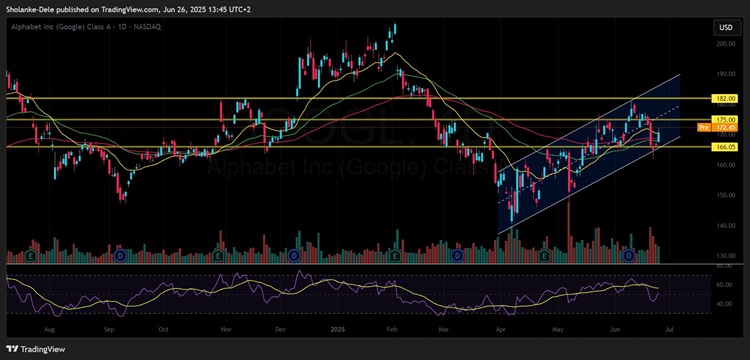Click the 200.00 price axis label
The image size is (750, 360).
[x=726, y=44]
